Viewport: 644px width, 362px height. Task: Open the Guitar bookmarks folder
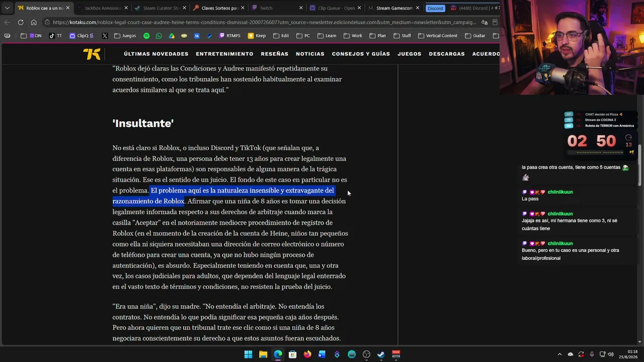(475, 36)
